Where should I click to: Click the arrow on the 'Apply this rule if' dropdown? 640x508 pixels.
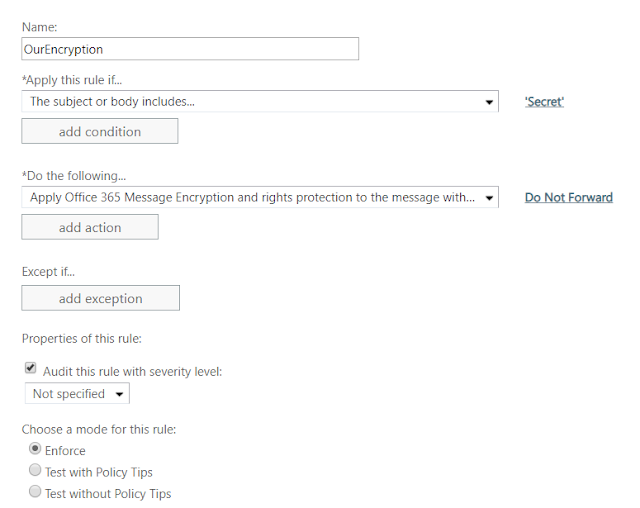[x=489, y=102]
